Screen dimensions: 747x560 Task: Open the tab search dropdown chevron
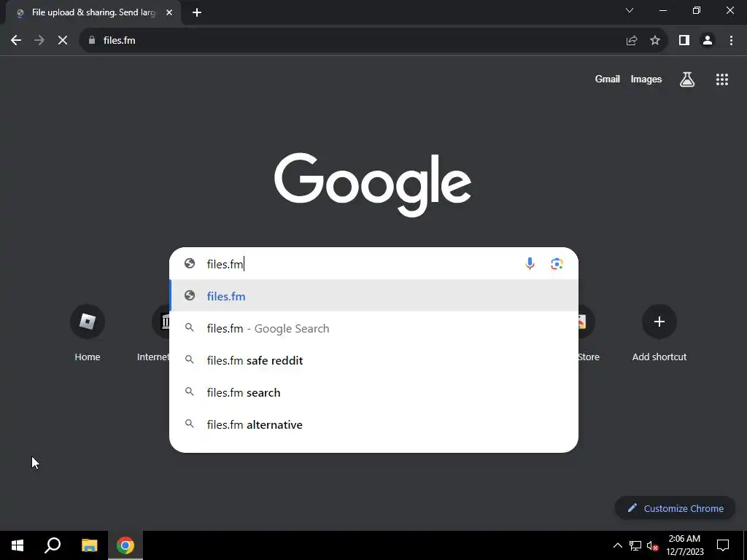click(630, 10)
